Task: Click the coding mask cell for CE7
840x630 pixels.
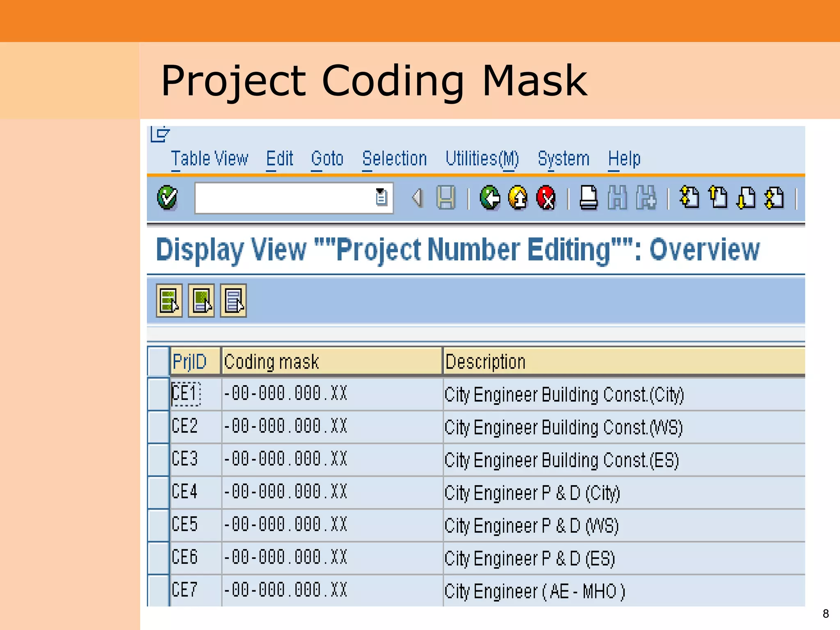Action: pos(332,591)
